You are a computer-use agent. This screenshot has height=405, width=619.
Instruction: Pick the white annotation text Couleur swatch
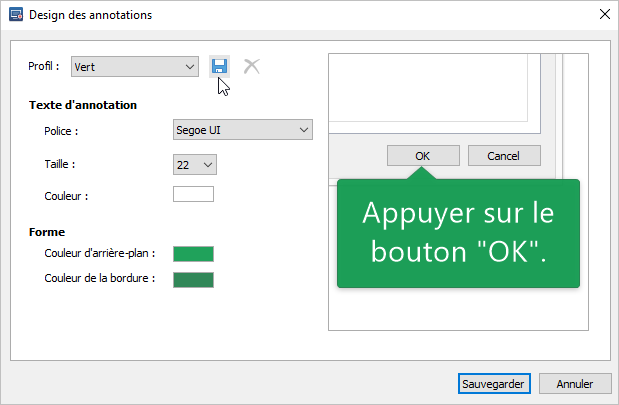click(193, 195)
